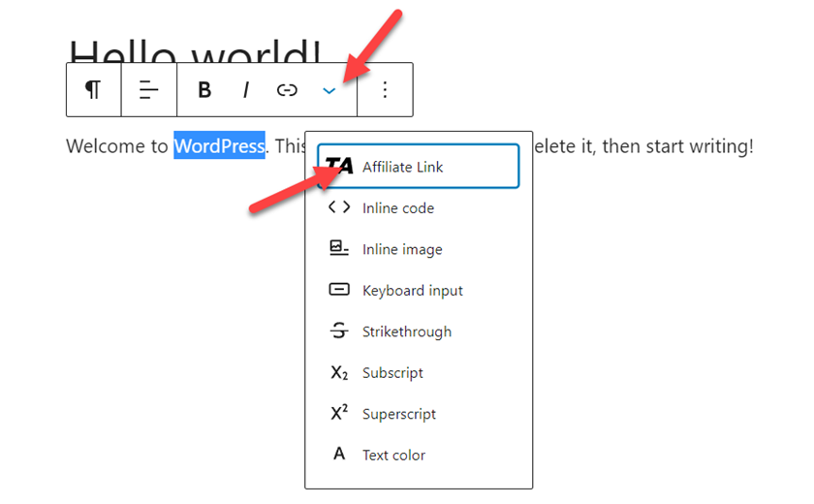Open the text alignment options
Screen dimensions: 814x504
click(148, 90)
